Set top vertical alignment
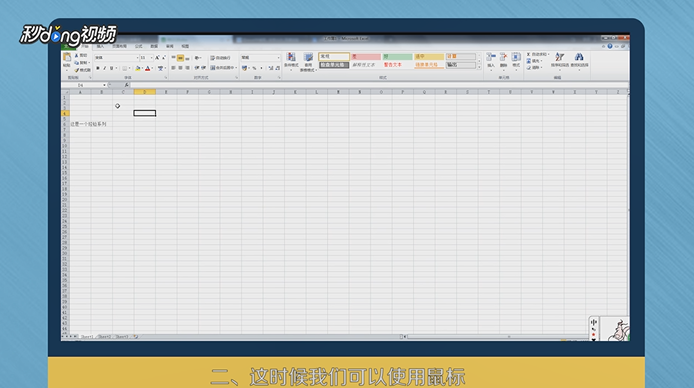Image resolution: width=694 pixels, height=388 pixels. 174,58
